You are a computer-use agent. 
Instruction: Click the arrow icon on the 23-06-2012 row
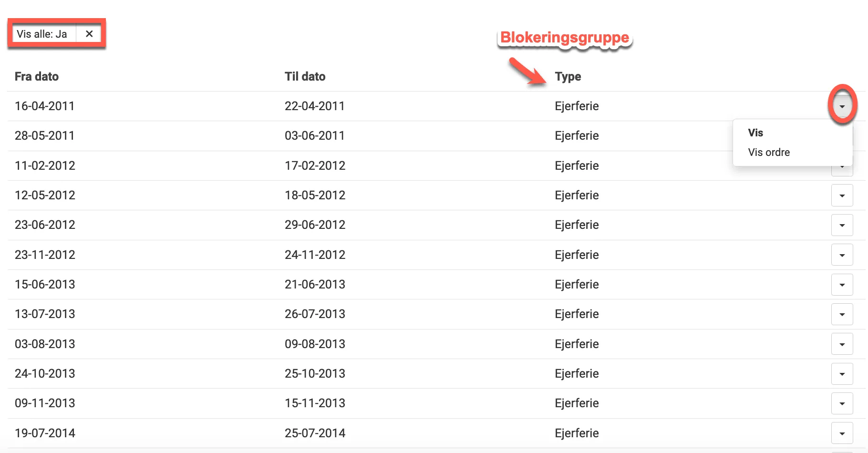[842, 225]
